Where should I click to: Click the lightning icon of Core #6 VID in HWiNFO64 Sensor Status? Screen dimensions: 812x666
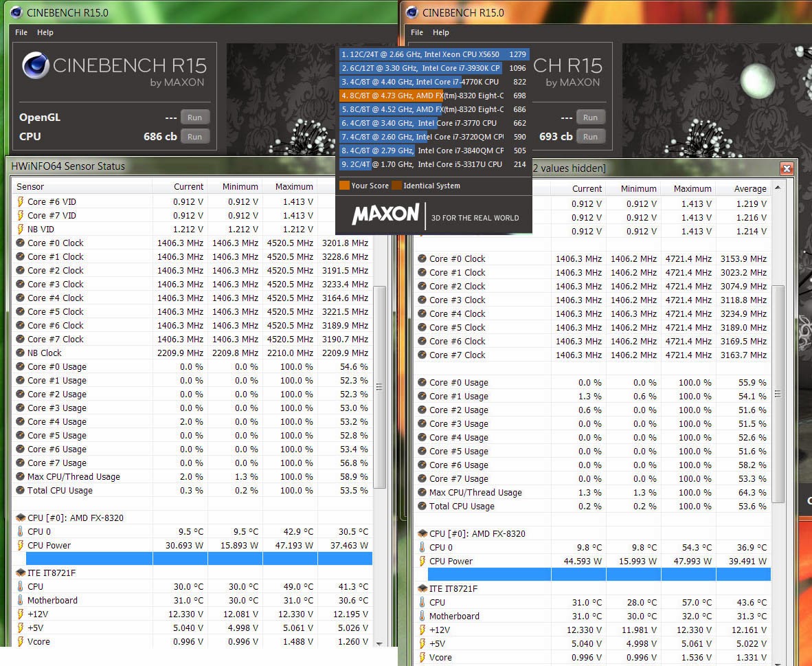[20, 201]
